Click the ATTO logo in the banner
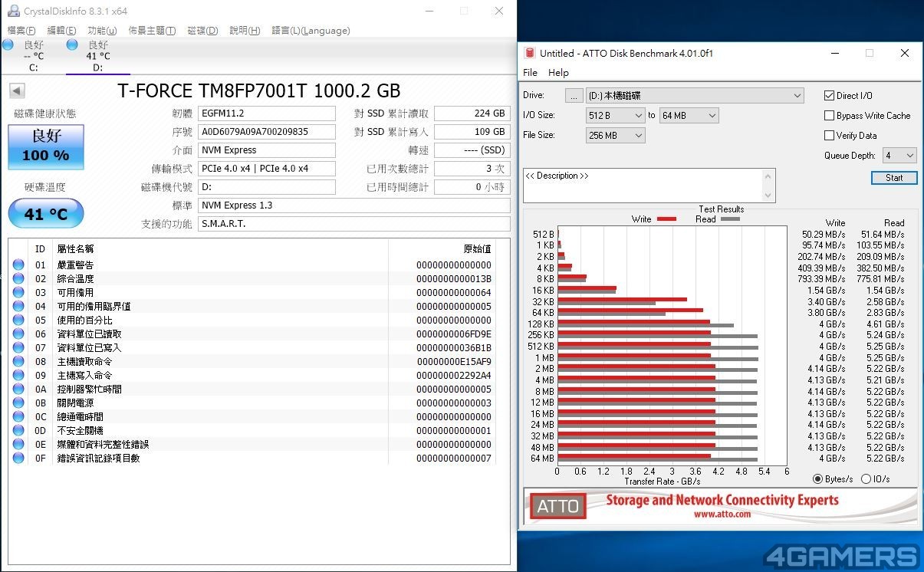Viewport: 924px width, 572px height. 557,506
